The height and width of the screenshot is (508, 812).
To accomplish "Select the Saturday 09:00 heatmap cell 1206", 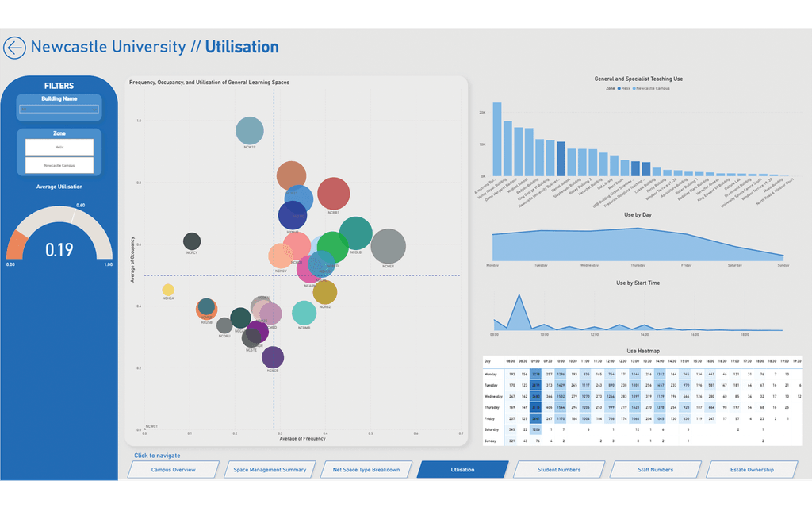I will (x=536, y=429).
